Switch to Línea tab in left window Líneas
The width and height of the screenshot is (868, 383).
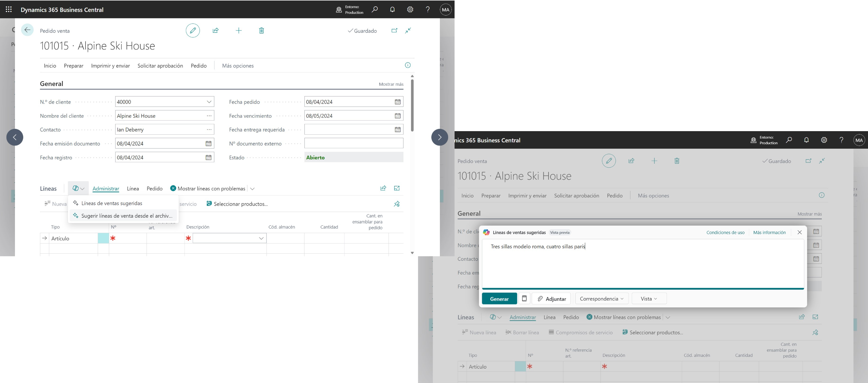pyautogui.click(x=133, y=189)
